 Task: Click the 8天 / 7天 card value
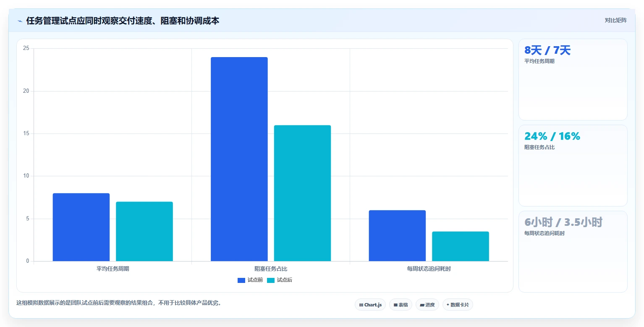click(x=547, y=50)
